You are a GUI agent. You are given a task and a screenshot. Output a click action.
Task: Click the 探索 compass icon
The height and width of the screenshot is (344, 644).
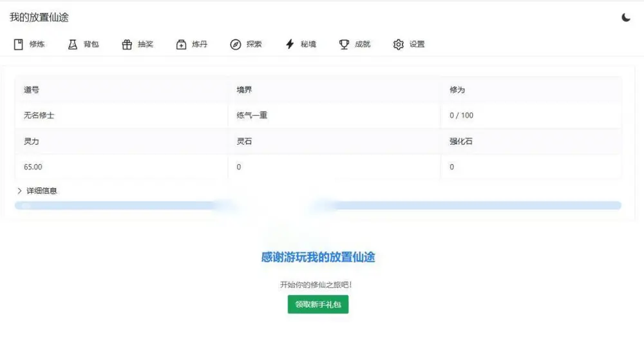tap(235, 44)
